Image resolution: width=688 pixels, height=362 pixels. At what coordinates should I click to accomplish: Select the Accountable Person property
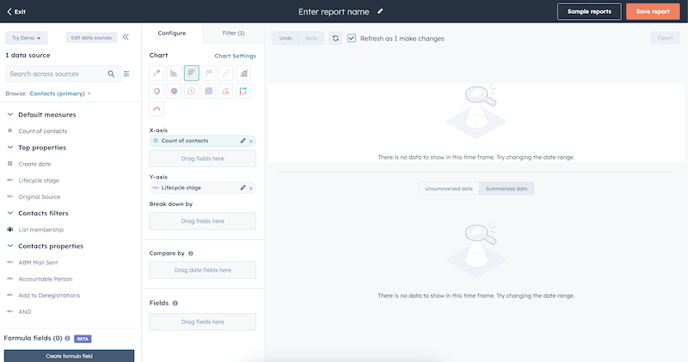[45, 279]
